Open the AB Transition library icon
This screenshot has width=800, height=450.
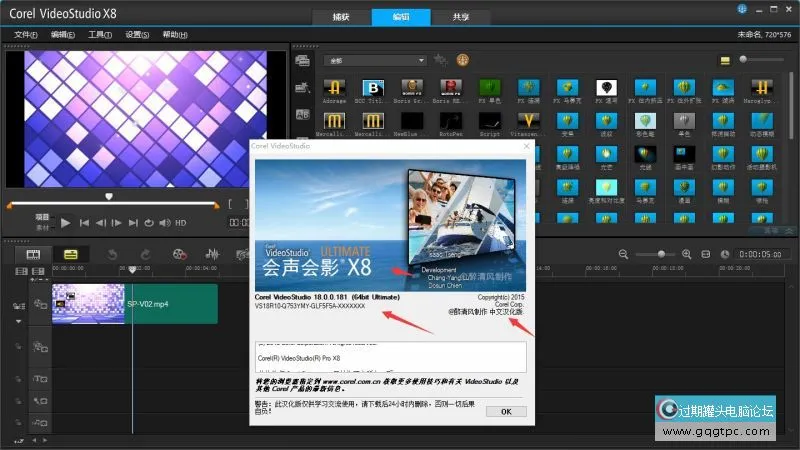tap(302, 114)
